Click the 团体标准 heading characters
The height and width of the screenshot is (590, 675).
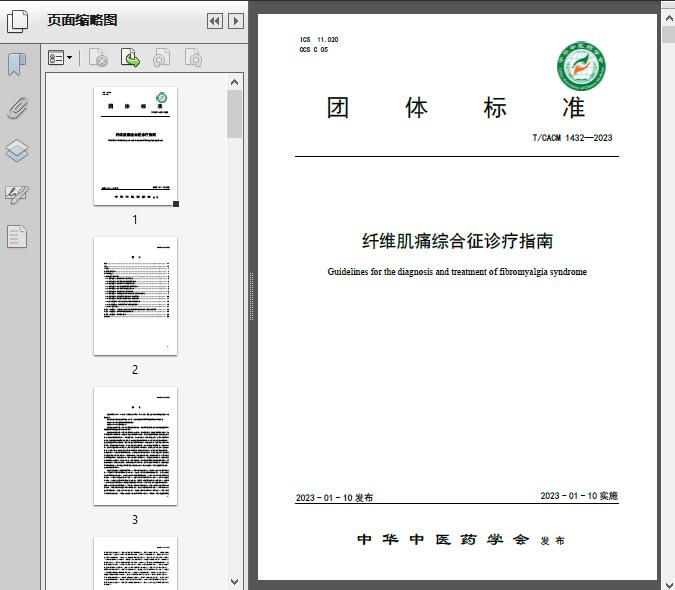pos(456,108)
